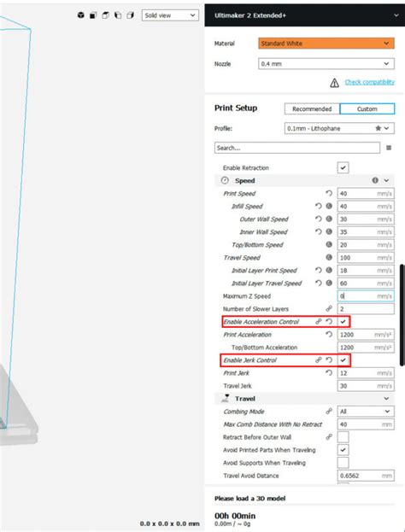Screen dimensions: 405x532
Task: Switch to left side view cube icon
Action: pyautogui.click(x=118, y=15)
